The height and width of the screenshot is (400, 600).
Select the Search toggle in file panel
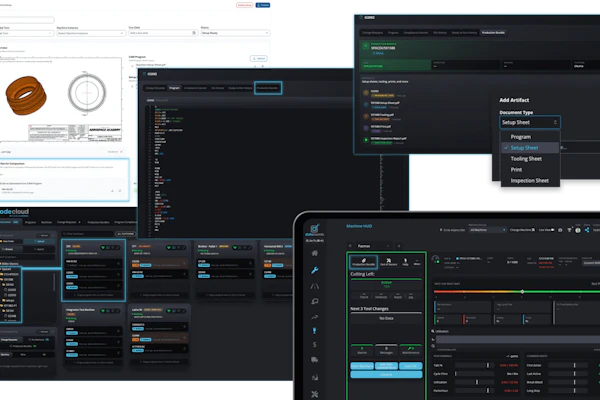[x=39, y=249]
